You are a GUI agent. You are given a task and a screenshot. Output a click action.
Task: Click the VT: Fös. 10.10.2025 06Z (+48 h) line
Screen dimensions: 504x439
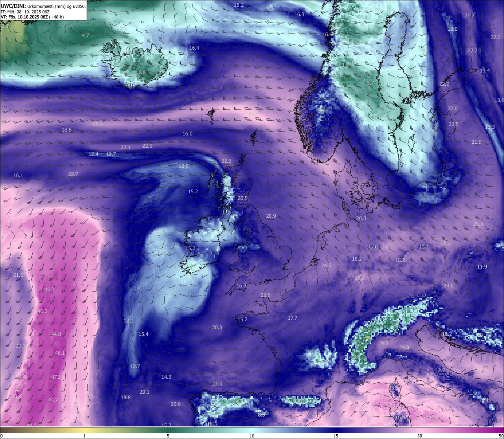[x=32, y=17]
